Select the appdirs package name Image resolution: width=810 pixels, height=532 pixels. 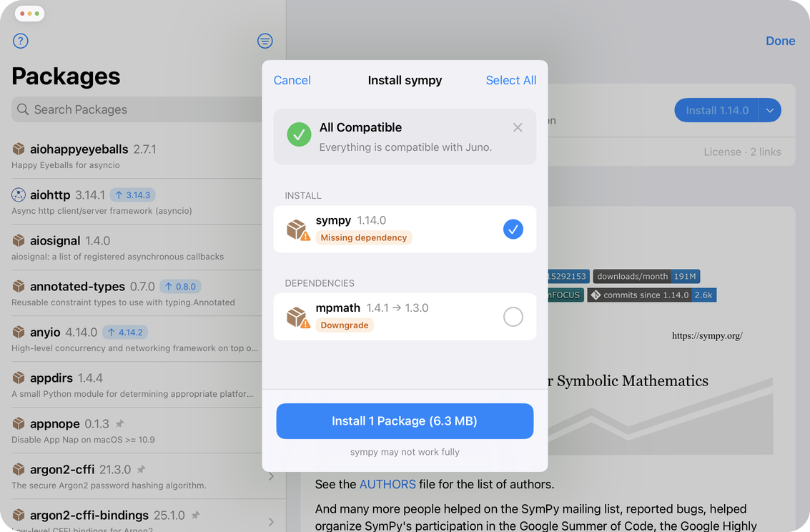pos(51,378)
